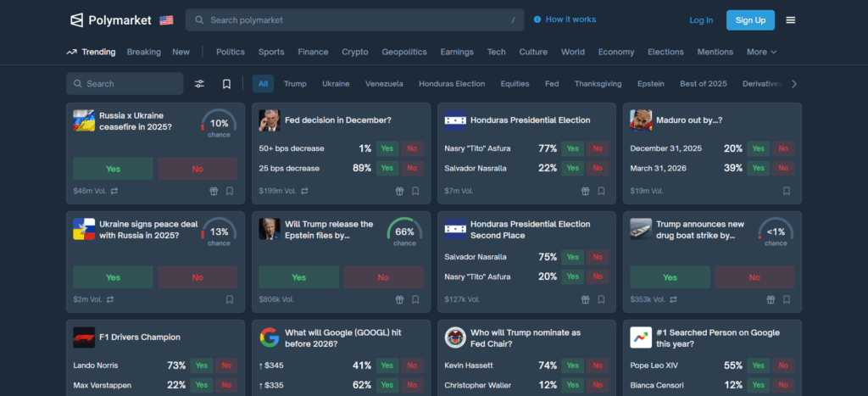Bookmark the Maduro out by market

(x=787, y=191)
